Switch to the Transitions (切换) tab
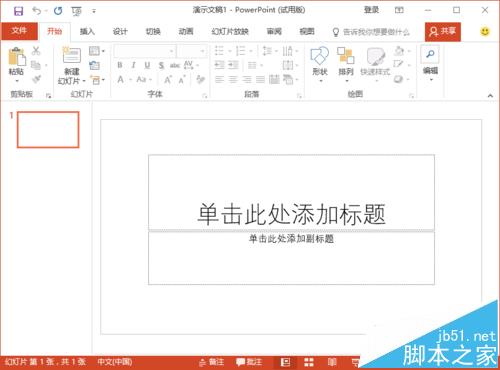Screen dimensions: 500x370 (x=153, y=32)
